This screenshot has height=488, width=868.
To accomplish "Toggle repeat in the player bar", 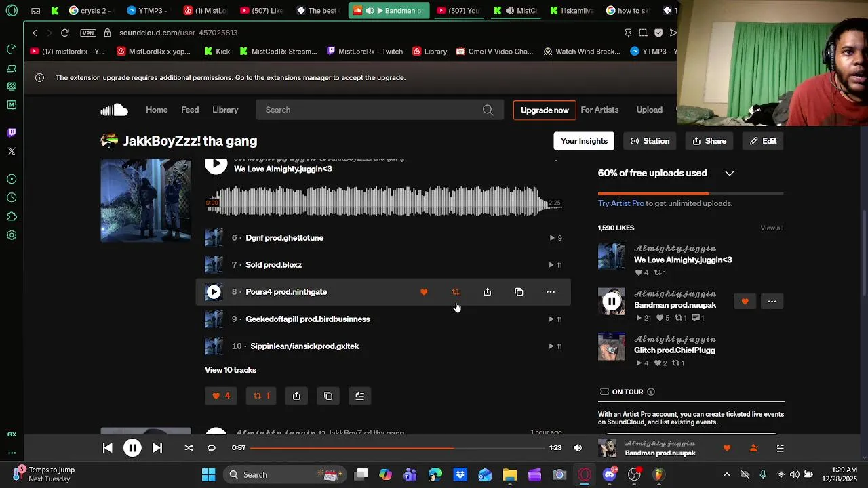I will point(212,448).
